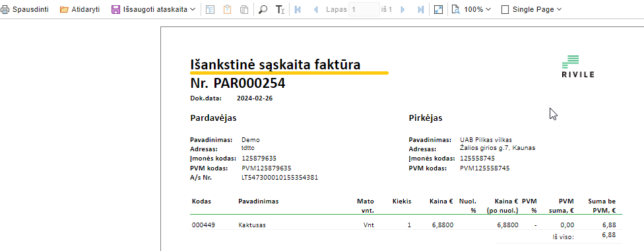Viewport: 644px width, 251px height.
Task: Toggle full screen view icon
Action: coord(439,9)
